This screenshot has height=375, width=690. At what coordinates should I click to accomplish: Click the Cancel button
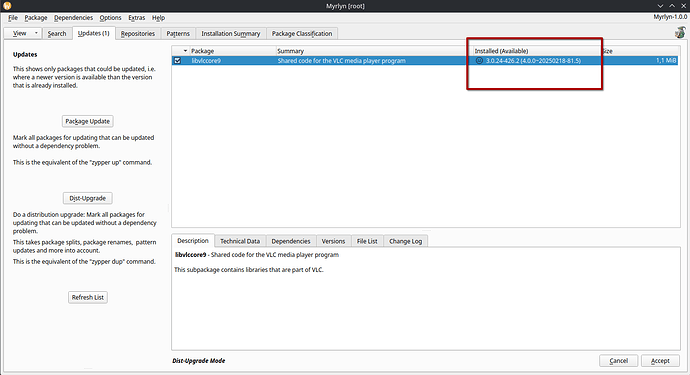tap(618, 360)
